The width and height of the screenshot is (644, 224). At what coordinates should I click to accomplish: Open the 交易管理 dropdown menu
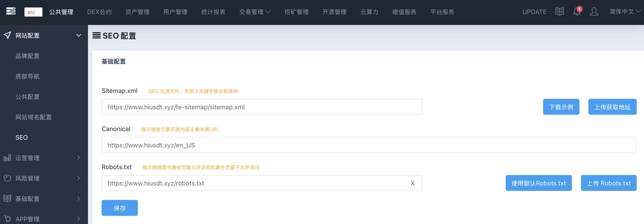click(x=255, y=12)
